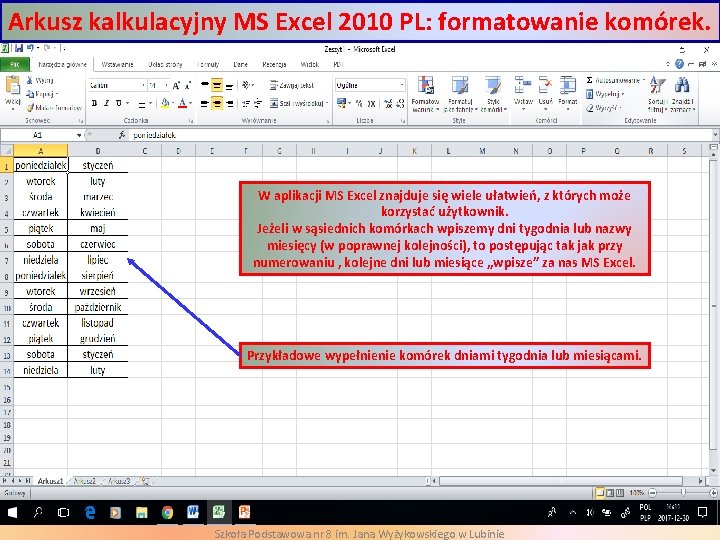Expand the formula bar arrow
720x540 pixels.
point(715,135)
